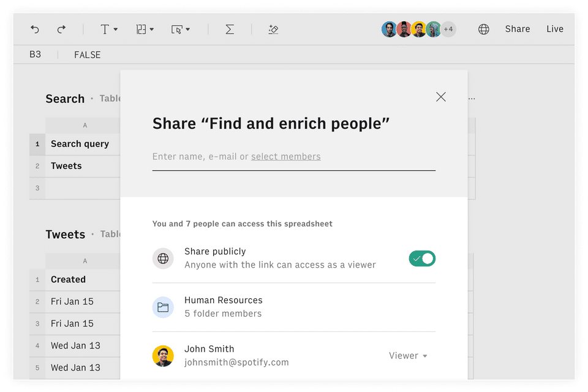Click the select members link

point(285,156)
